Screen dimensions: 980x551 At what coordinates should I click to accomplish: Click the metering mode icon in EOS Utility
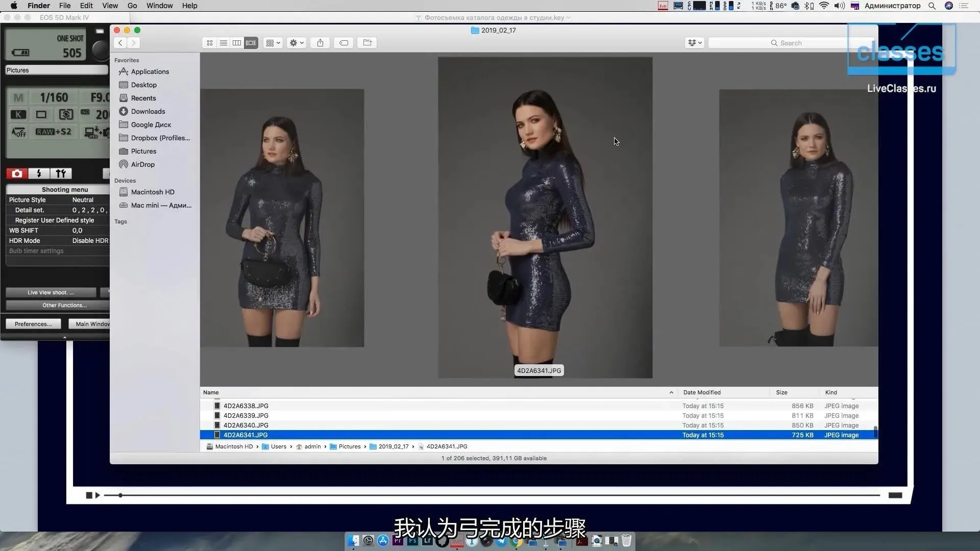point(66,115)
